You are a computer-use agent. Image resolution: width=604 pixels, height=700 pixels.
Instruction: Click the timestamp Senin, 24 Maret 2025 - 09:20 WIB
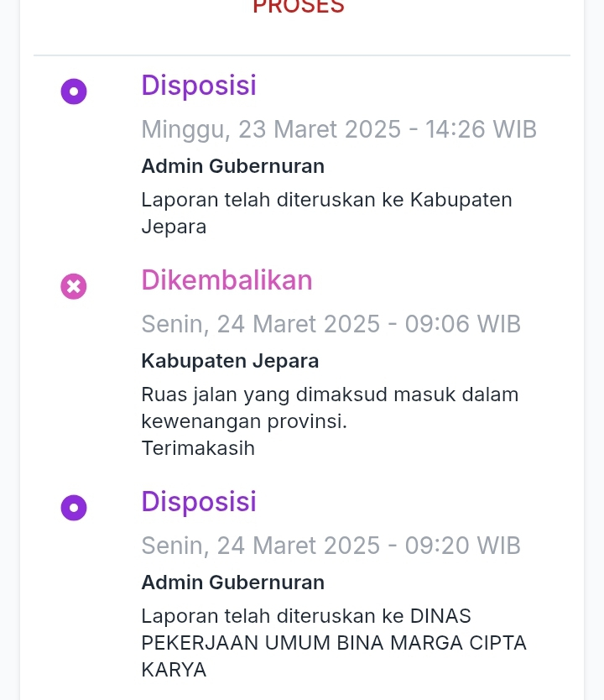tap(331, 546)
